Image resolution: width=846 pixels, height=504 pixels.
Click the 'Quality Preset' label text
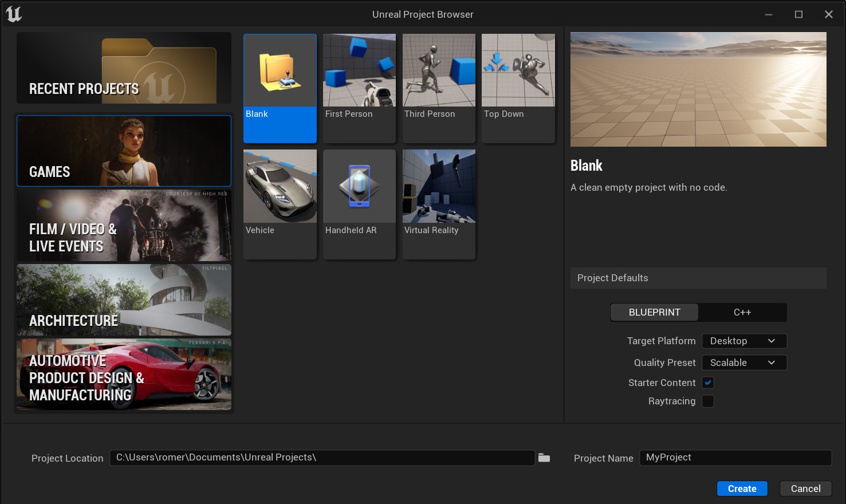point(664,363)
